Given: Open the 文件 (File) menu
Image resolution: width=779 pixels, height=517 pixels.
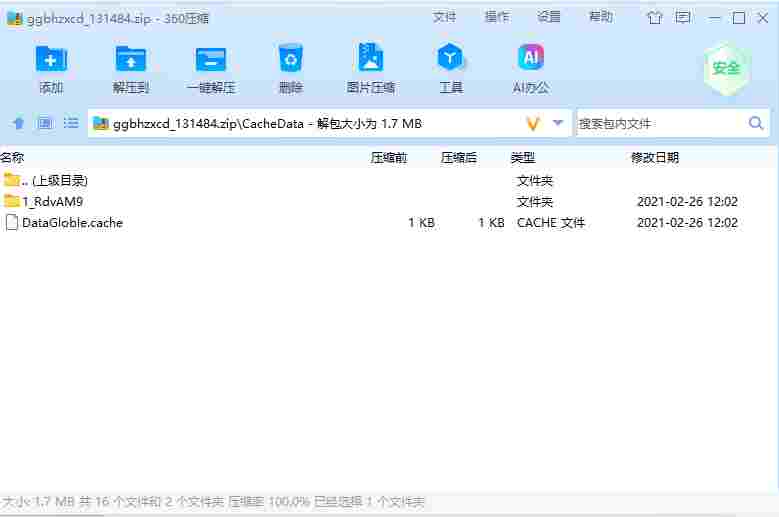Looking at the screenshot, I should click(x=444, y=17).
